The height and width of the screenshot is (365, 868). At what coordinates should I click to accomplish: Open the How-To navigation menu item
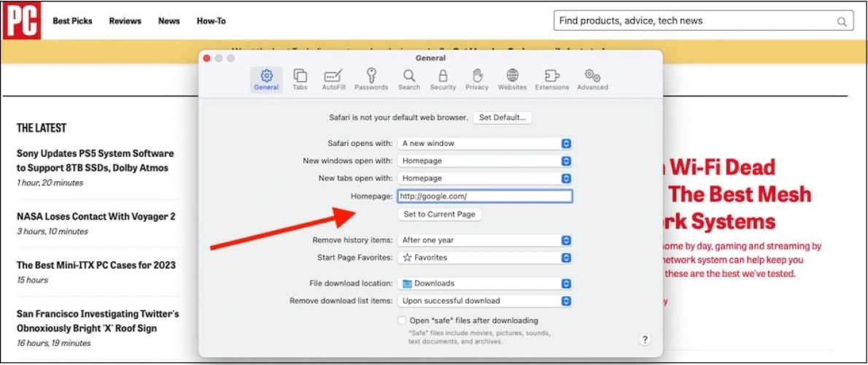211,21
